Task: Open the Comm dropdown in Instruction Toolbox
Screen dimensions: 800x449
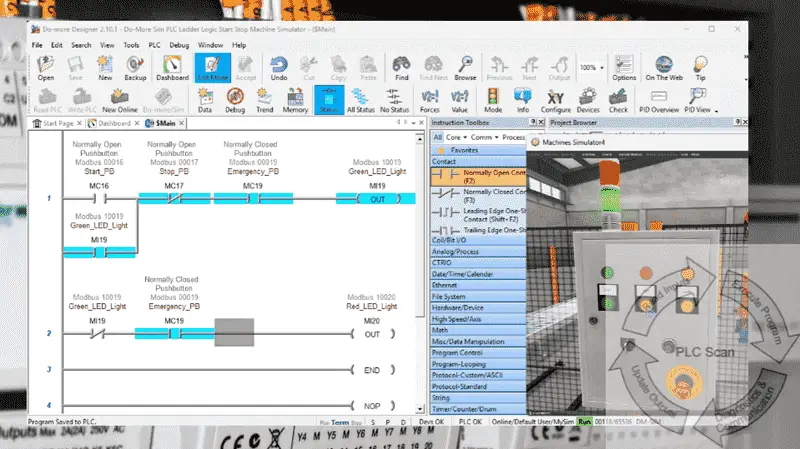Action: [x=484, y=137]
